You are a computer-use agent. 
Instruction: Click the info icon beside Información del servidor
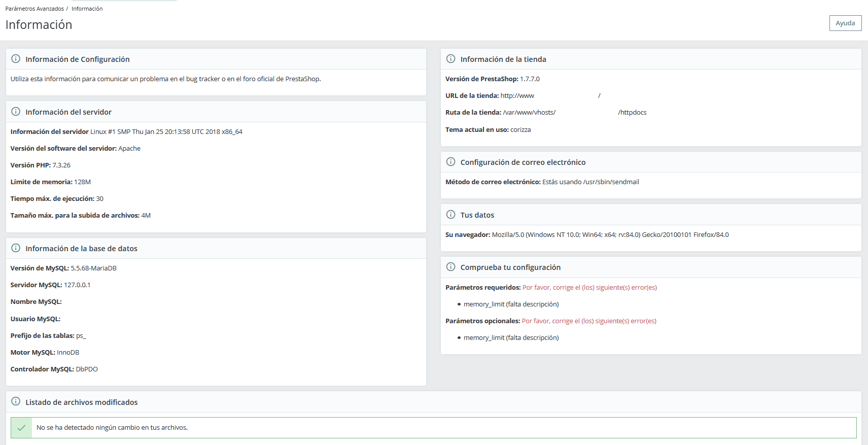pos(16,112)
